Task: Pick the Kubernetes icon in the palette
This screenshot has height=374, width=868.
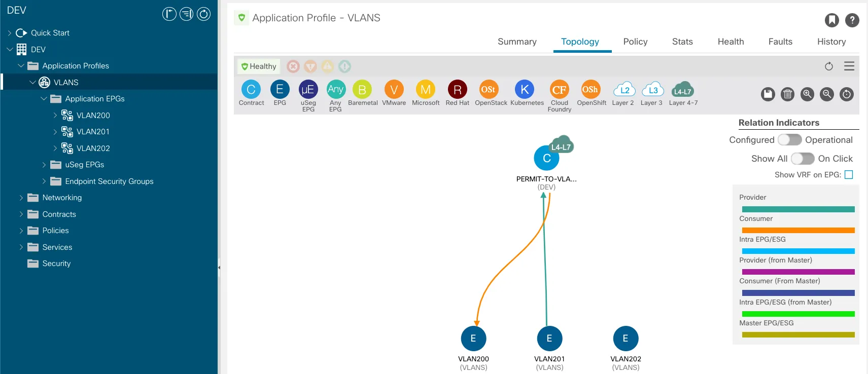Action: click(525, 90)
